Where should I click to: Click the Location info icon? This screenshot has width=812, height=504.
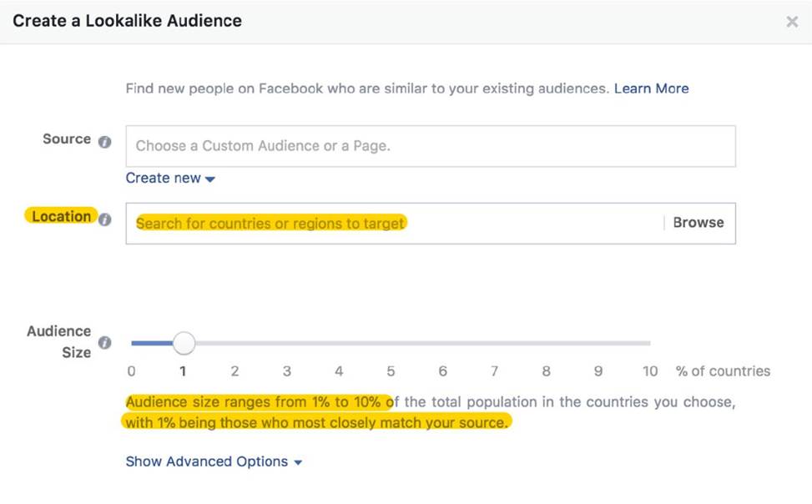pyautogui.click(x=105, y=220)
